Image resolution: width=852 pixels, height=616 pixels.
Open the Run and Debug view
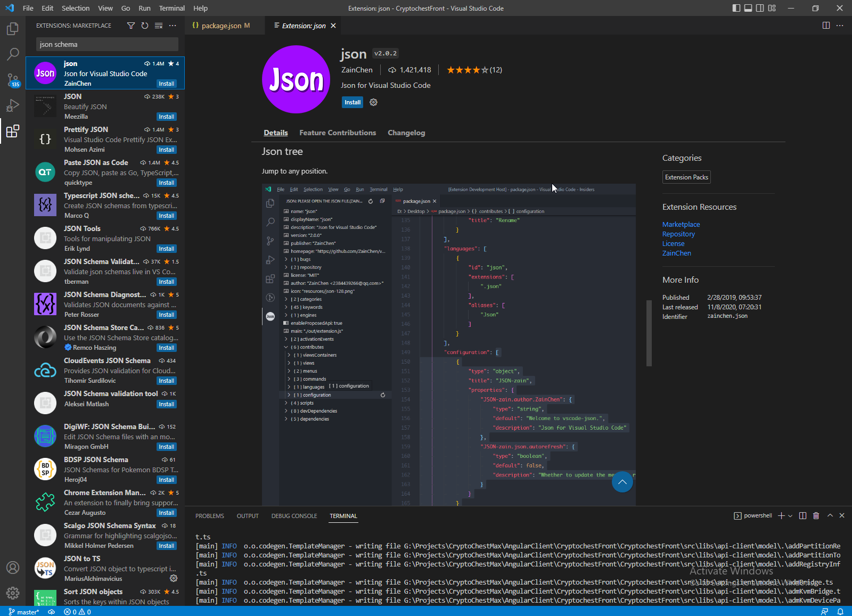click(x=13, y=105)
